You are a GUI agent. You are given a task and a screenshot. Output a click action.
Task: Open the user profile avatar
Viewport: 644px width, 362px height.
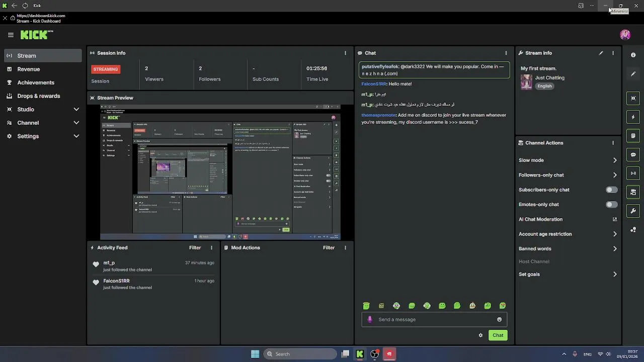click(625, 35)
